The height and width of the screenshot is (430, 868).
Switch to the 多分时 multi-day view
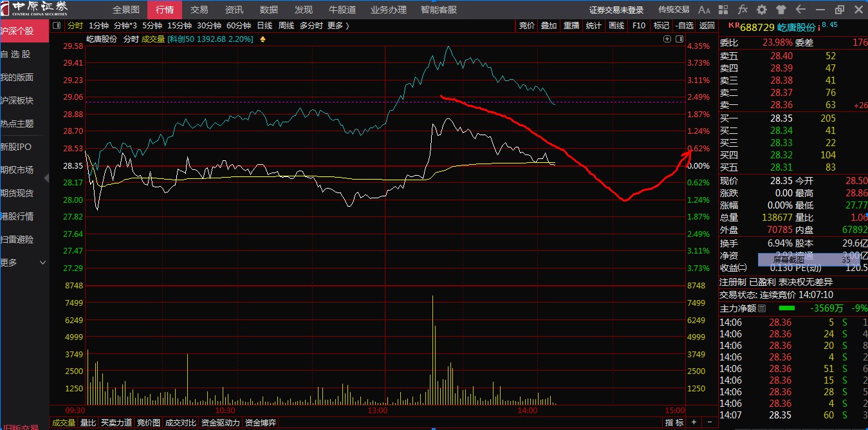click(x=311, y=26)
